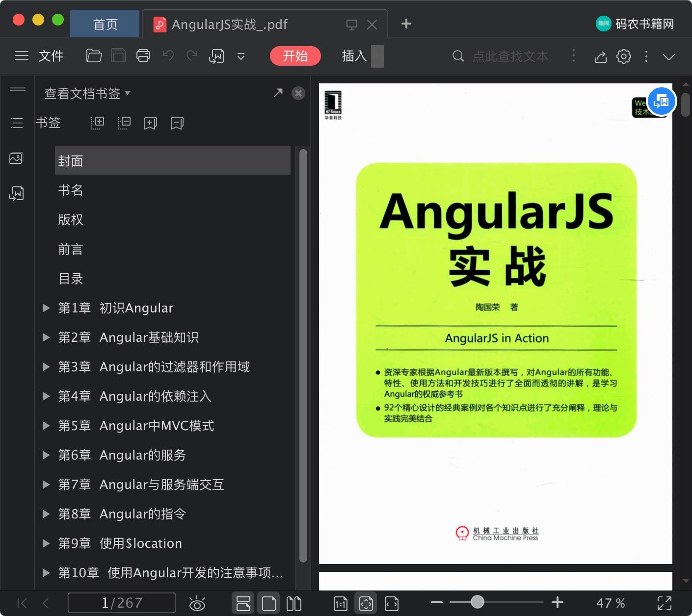This screenshot has width=692, height=616.
Task: Click the page number field 1/267
Action: pyautogui.click(x=122, y=603)
